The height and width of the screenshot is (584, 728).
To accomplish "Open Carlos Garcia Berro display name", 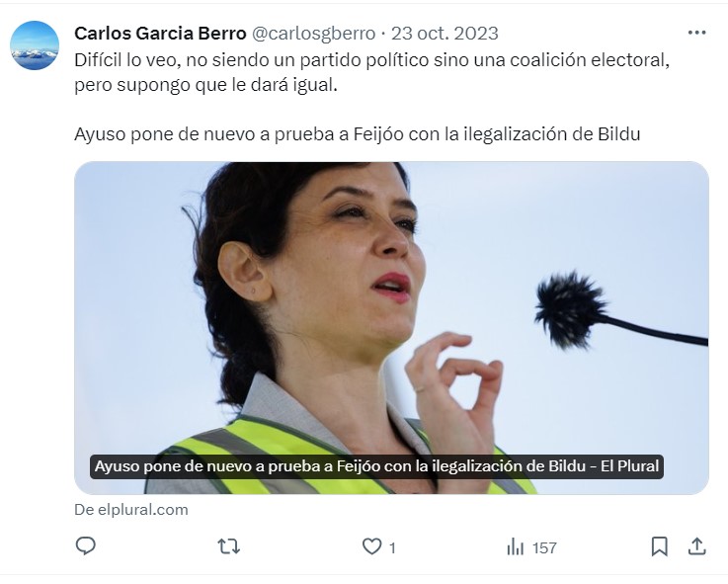I will point(160,33).
